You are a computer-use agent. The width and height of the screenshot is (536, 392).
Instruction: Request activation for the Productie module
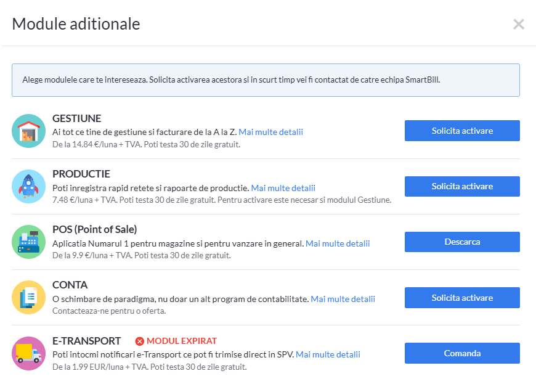[x=462, y=186]
